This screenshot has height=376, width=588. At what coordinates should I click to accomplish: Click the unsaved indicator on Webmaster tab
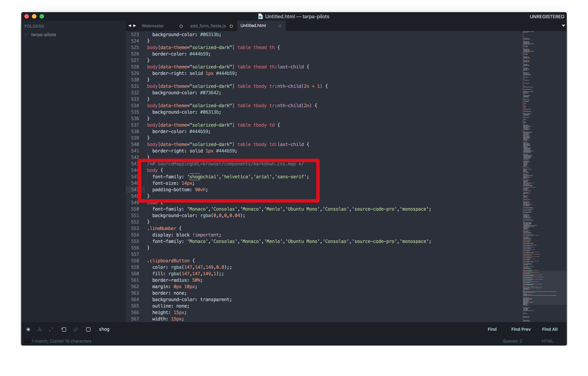tap(181, 26)
